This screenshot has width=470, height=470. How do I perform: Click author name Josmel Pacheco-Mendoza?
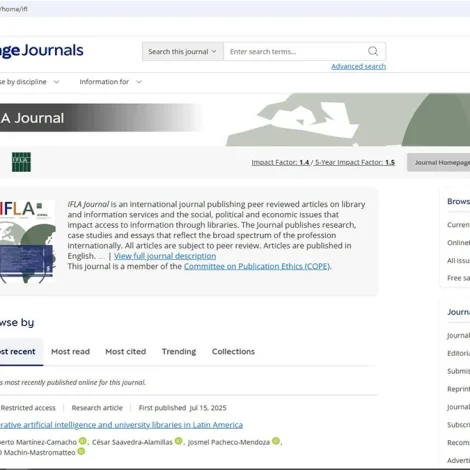click(x=229, y=442)
